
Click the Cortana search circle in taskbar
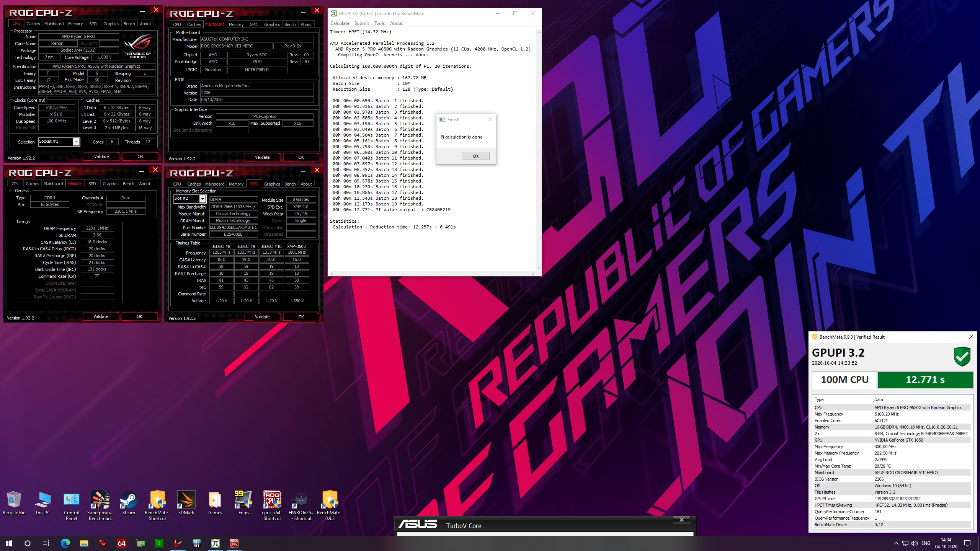[28, 543]
